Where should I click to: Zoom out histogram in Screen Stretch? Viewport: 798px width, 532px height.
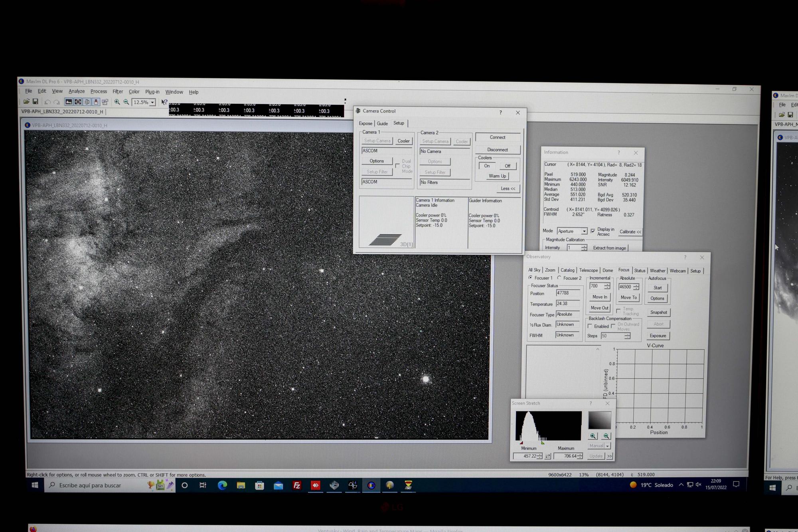point(606,436)
